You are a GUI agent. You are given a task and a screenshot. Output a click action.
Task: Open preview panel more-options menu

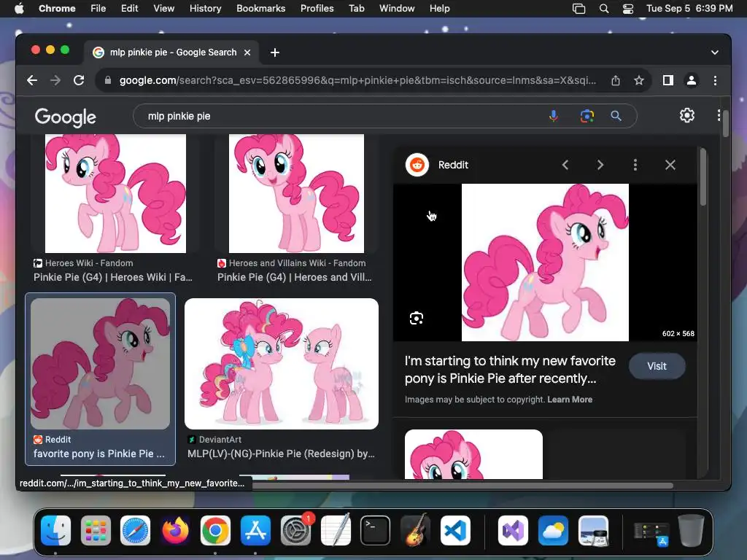(635, 165)
